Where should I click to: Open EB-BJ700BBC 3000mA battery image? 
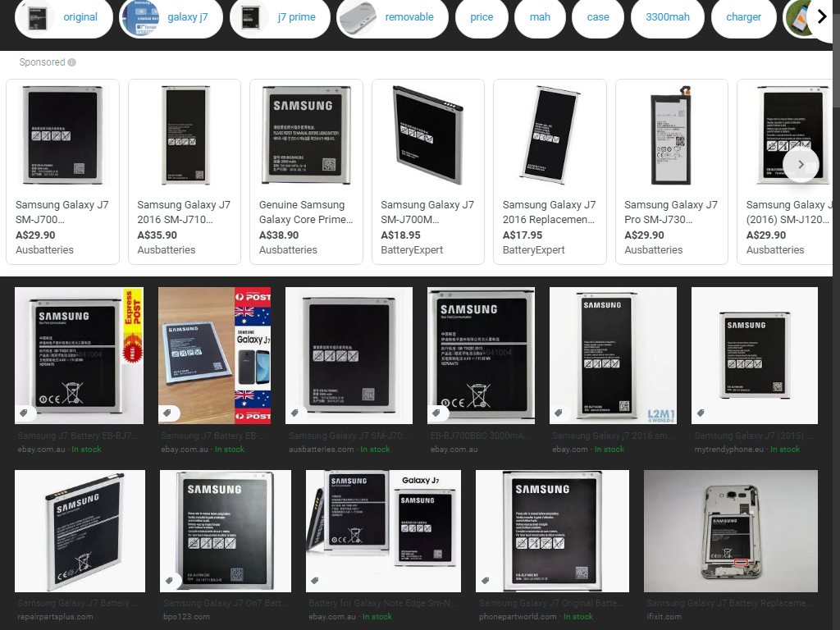point(481,356)
